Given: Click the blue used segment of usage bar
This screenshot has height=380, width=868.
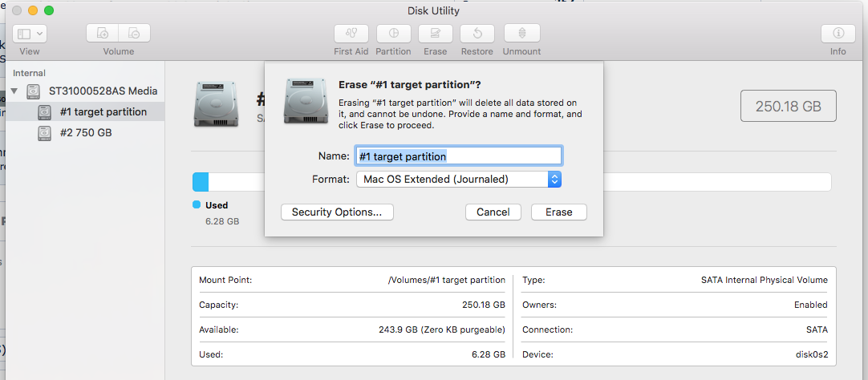Looking at the screenshot, I should coord(201,182).
